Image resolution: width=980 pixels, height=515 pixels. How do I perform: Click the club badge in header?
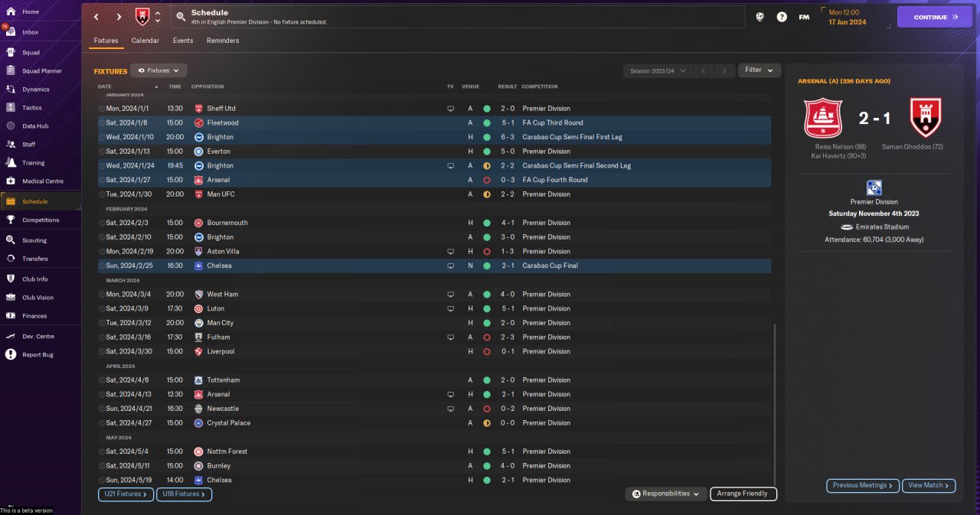pyautogui.click(x=142, y=16)
